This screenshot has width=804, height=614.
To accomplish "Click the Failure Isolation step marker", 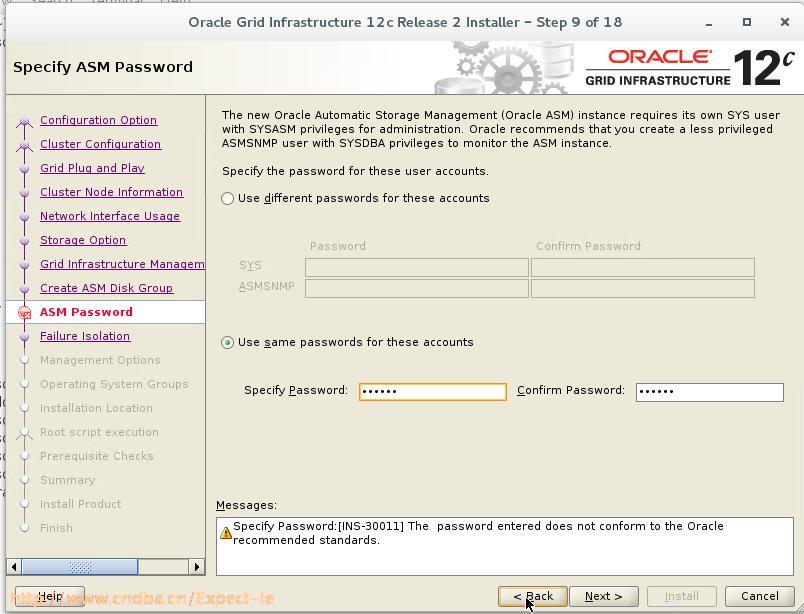I will click(24, 336).
